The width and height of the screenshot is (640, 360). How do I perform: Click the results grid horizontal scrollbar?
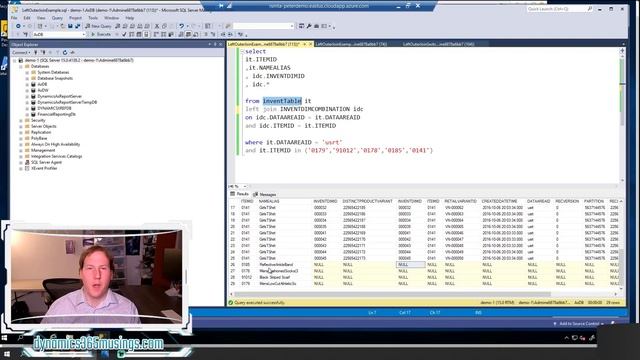(392, 294)
